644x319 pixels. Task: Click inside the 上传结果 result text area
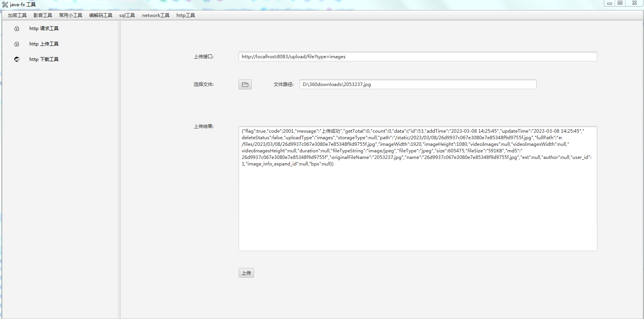point(417,208)
